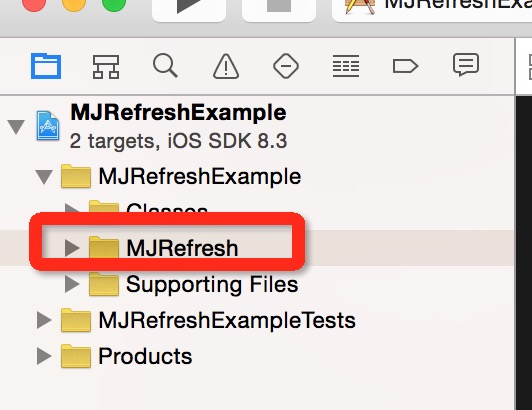Expand the Products folder disclosure triangle
This screenshot has width=532, height=410.
pyautogui.click(x=44, y=356)
